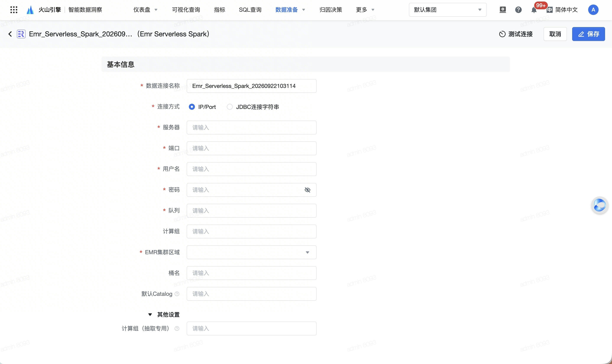Click the floating assistant bubble icon
Image resolution: width=612 pixels, height=364 pixels.
[599, 205]
